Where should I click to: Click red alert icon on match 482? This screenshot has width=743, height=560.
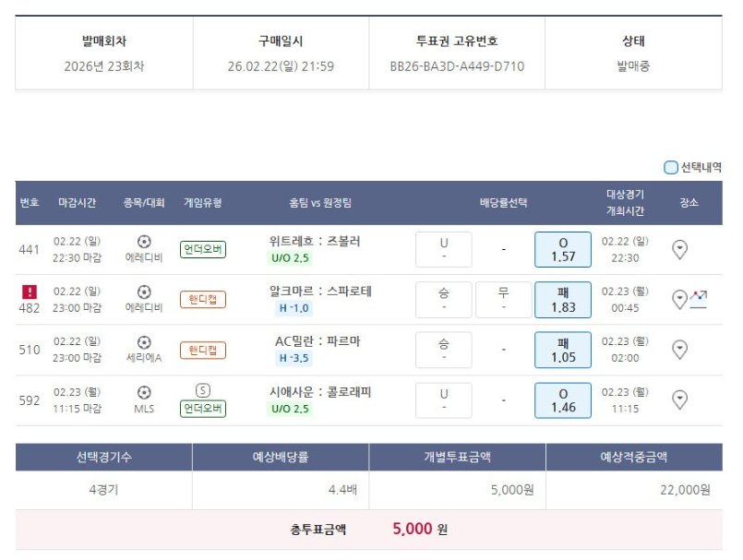tap(29, 292)
